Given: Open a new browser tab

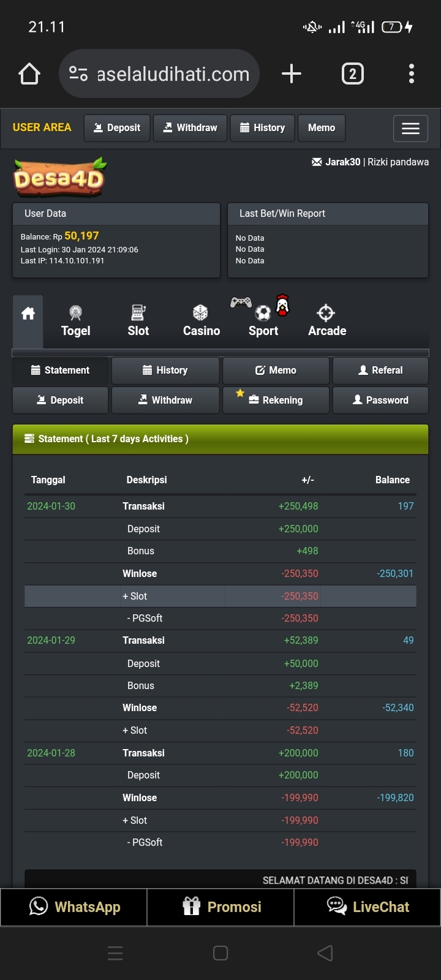Looking at the screenshot, I should [x=292, y=74].
